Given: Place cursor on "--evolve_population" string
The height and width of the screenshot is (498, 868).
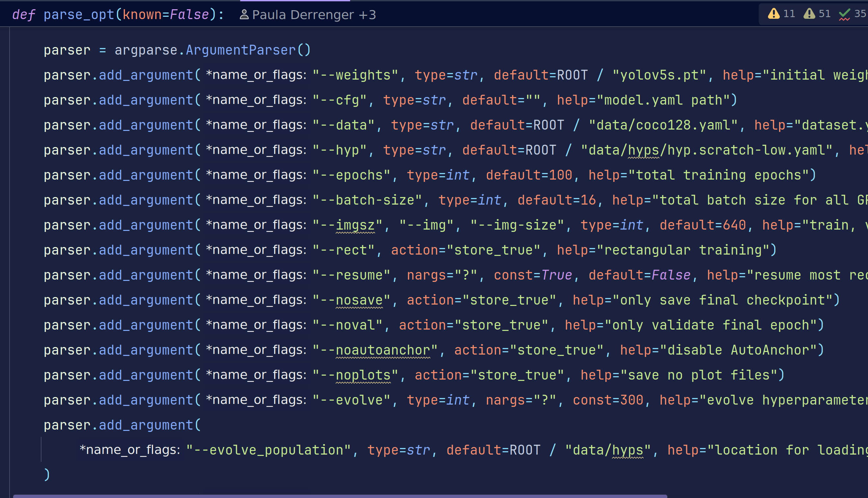Looking at the screenshot, I should [x=268, y=450].
